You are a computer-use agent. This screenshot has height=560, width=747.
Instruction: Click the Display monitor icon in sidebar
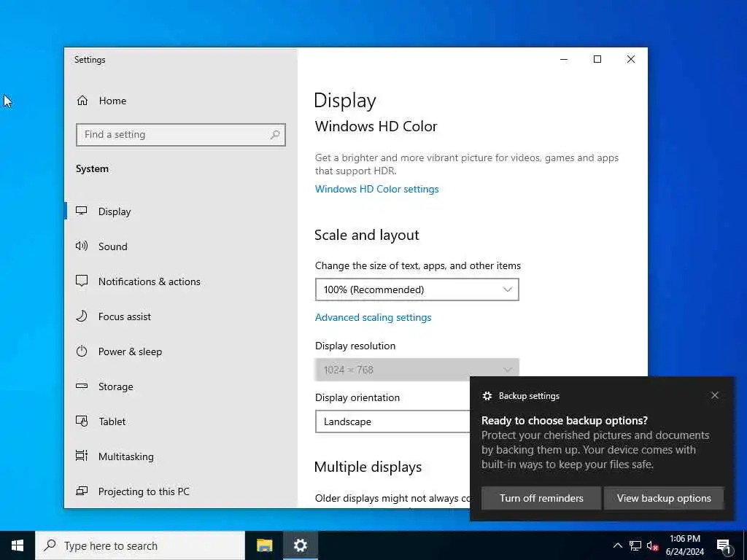pyautogui.click(x=82, y=211)
